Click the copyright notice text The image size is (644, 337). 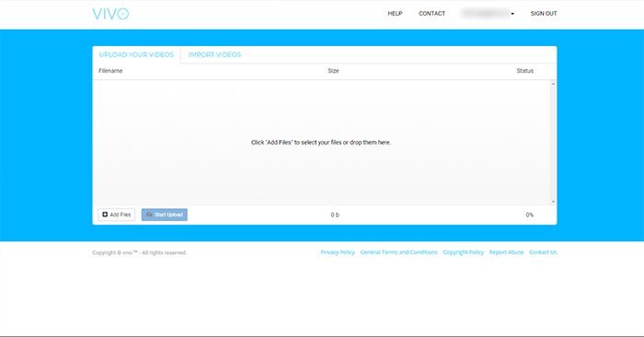[x=139, y=252]
